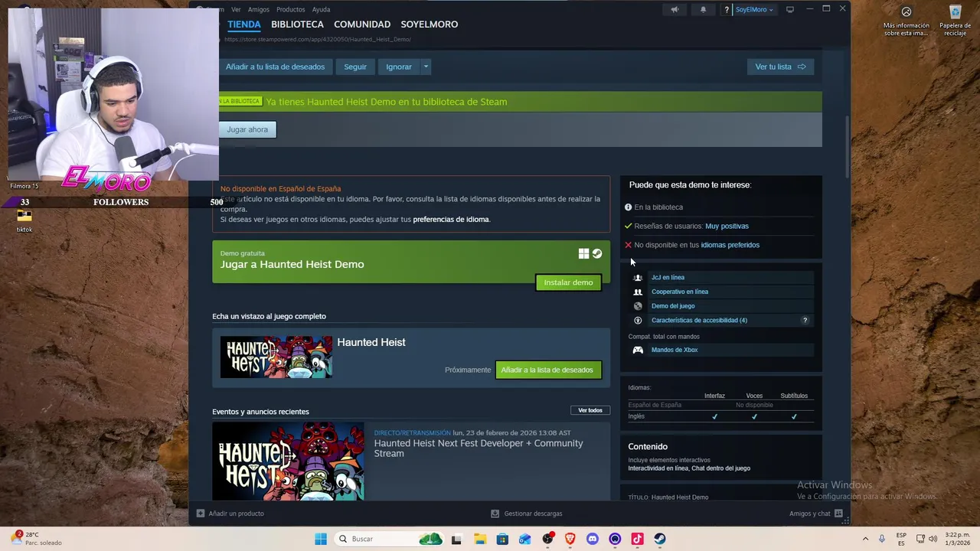The width and height of the screenshot is (980, 551).
Task: Open the tiktok folder on desktop
Action: 24,221
